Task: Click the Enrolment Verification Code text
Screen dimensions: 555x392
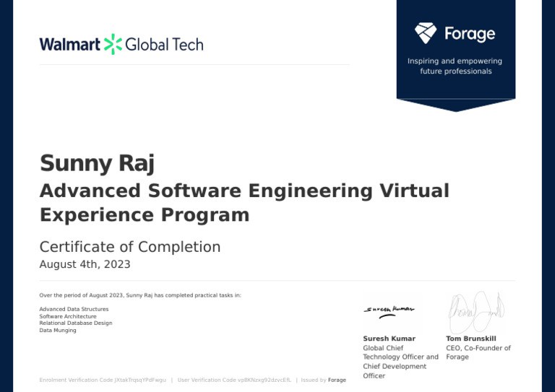Action: click(x=103, y=380)
